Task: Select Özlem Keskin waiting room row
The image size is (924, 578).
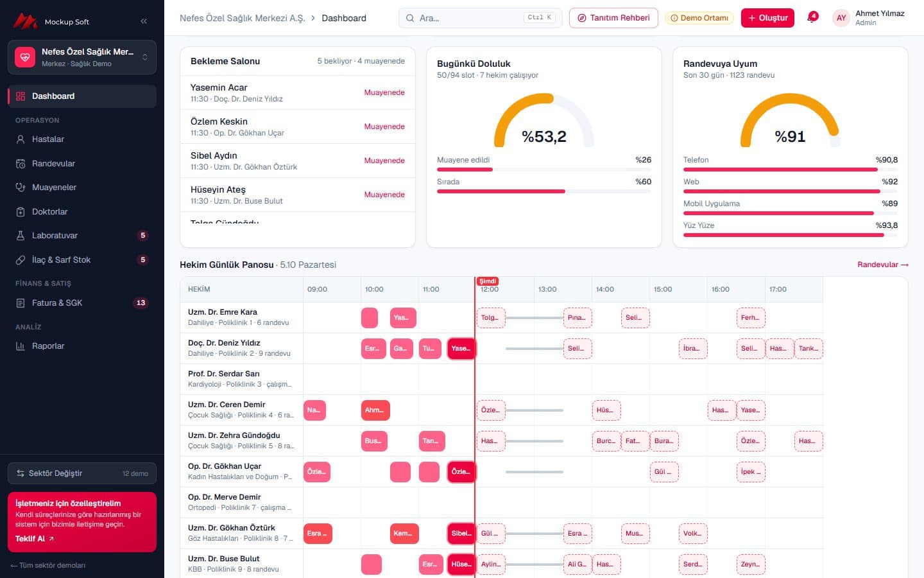Action: coord(298,127)
